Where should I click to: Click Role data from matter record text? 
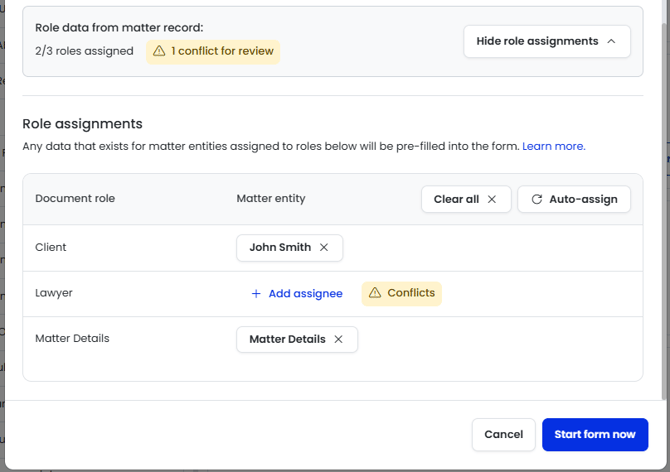119,28
